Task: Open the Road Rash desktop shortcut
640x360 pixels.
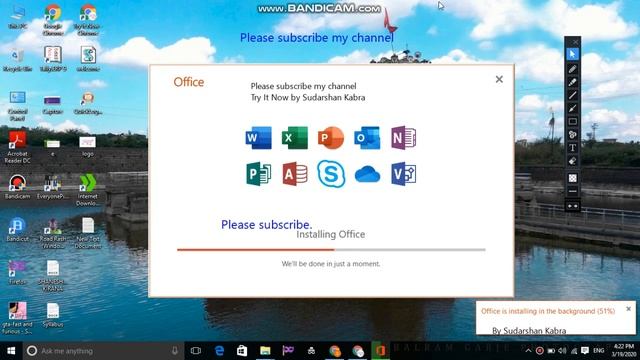Action: pyautogui.click(x=53, y=233)
